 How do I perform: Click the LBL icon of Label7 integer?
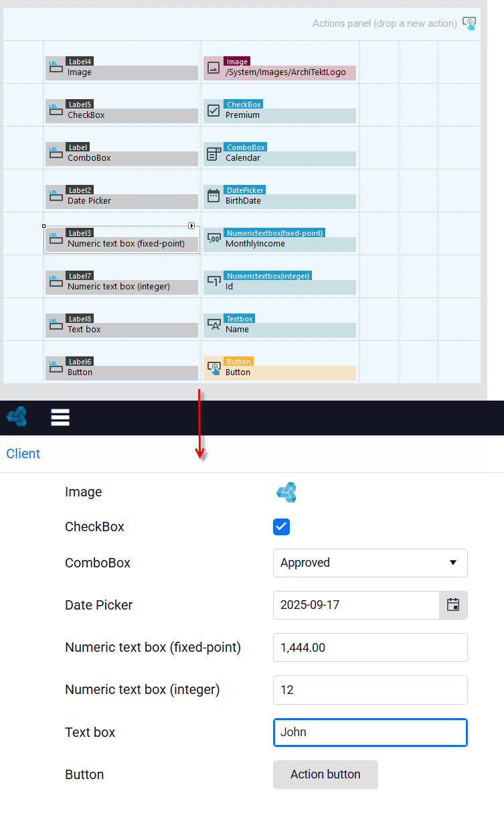point(55,282)
